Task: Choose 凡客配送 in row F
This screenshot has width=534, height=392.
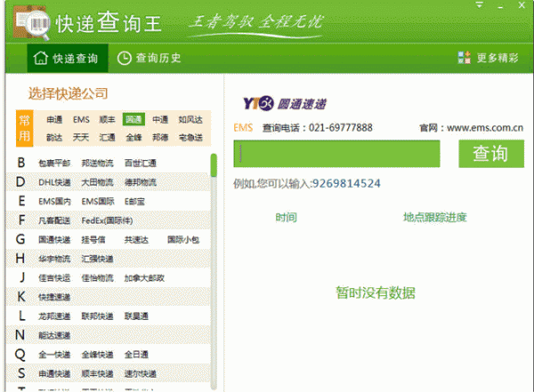Action: point(54,220)
